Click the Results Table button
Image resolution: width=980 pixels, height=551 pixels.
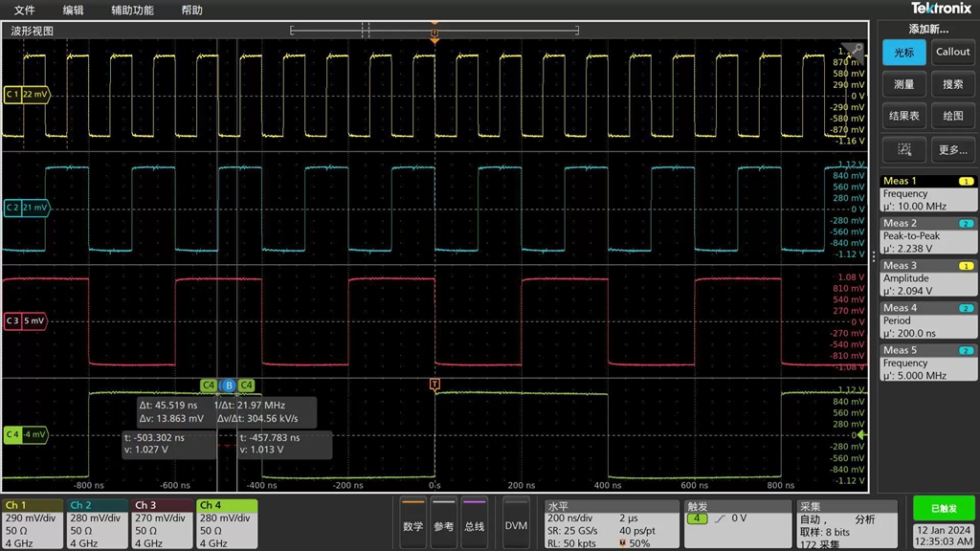903,117
